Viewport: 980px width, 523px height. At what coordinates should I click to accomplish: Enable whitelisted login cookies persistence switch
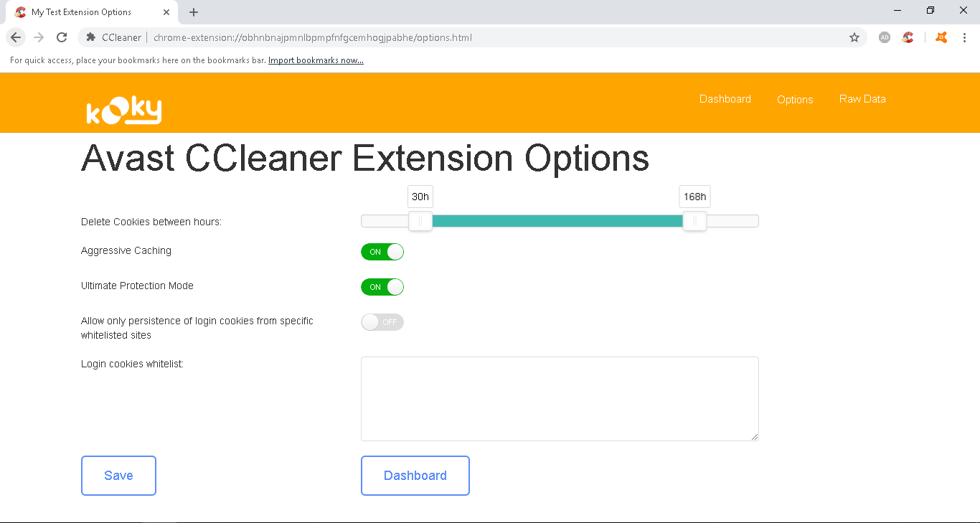(x=382, y=322)
